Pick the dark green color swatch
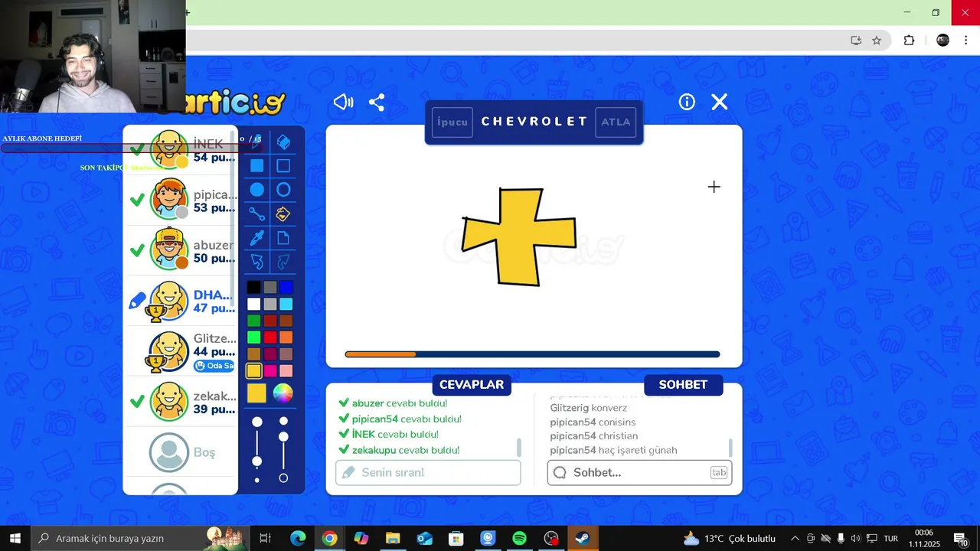Screen dimensions: 980x551 click(x=253, y=321)
